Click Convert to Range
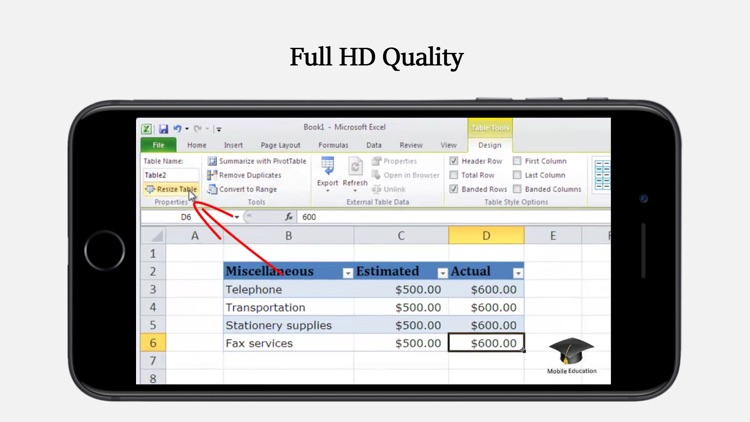 (x=242, y=189)
